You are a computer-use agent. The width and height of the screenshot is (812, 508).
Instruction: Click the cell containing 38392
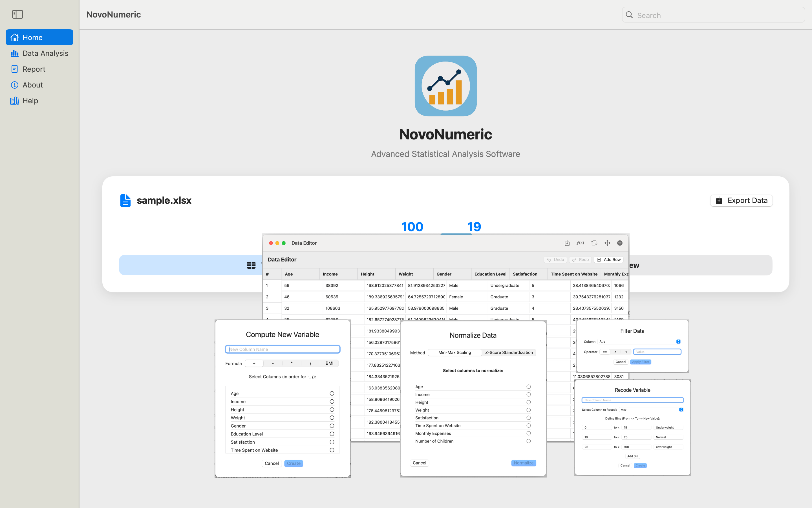pyautogui.click(x=343, y=285)
